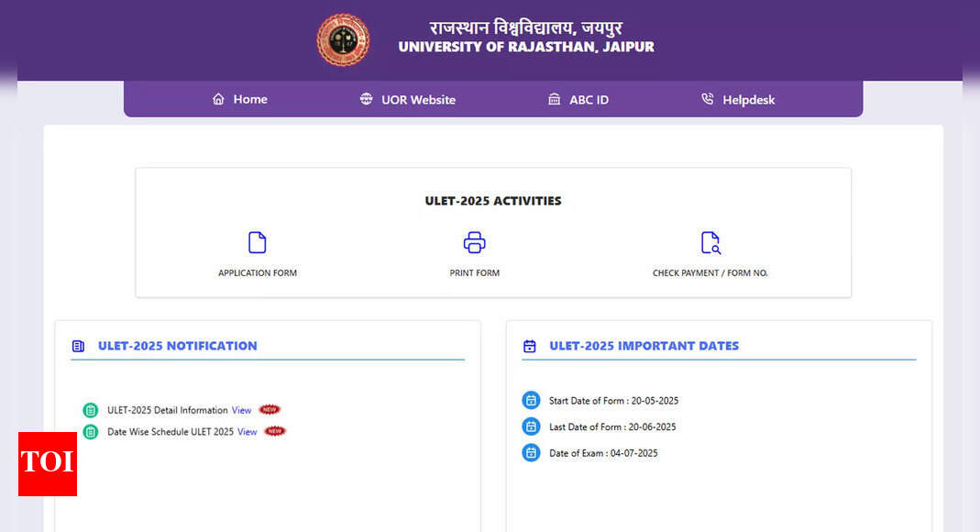Click the globe icon beside UOR Website
Image resolution: width=980 pixels, height=532 pixels.
(367, 99)
